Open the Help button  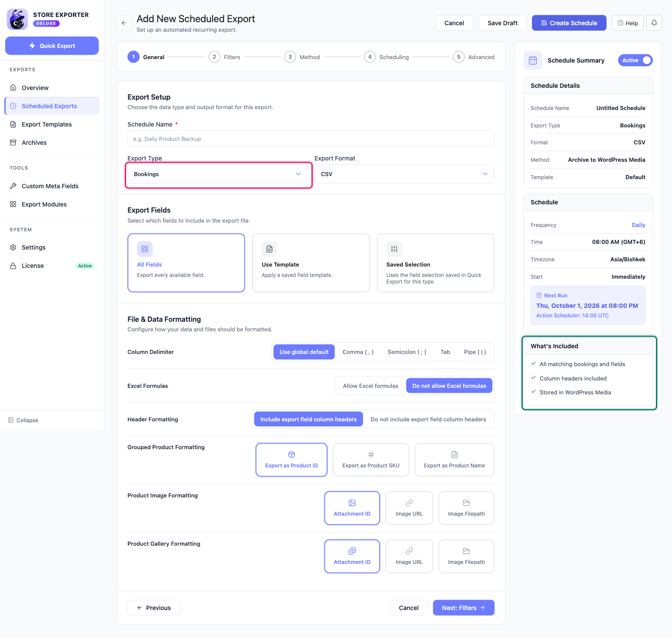(x=628, y=23)
